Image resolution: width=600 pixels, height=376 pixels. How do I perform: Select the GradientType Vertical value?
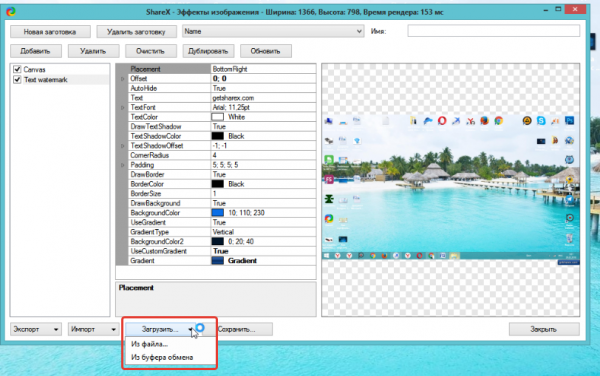(223, 232)
